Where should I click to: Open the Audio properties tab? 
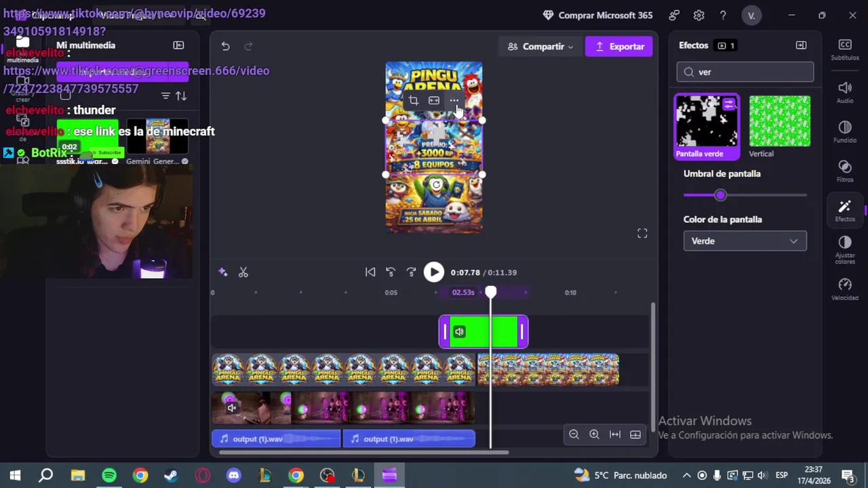(845, 92)
